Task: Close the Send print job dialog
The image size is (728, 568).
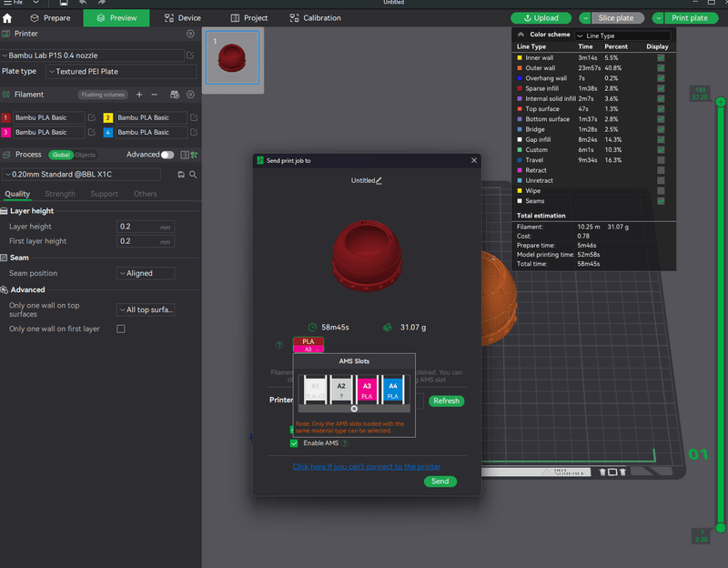Action: 474,160
